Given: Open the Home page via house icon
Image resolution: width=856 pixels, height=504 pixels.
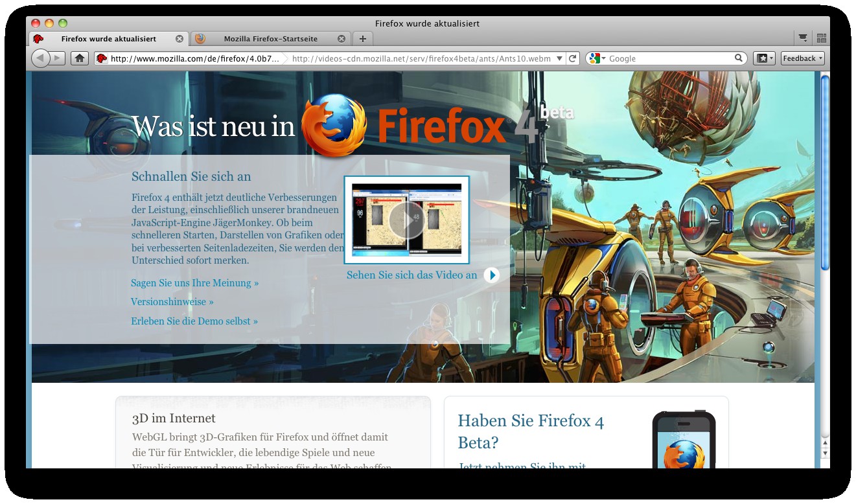Looking at the screenshot, I should tap(79, 58).
